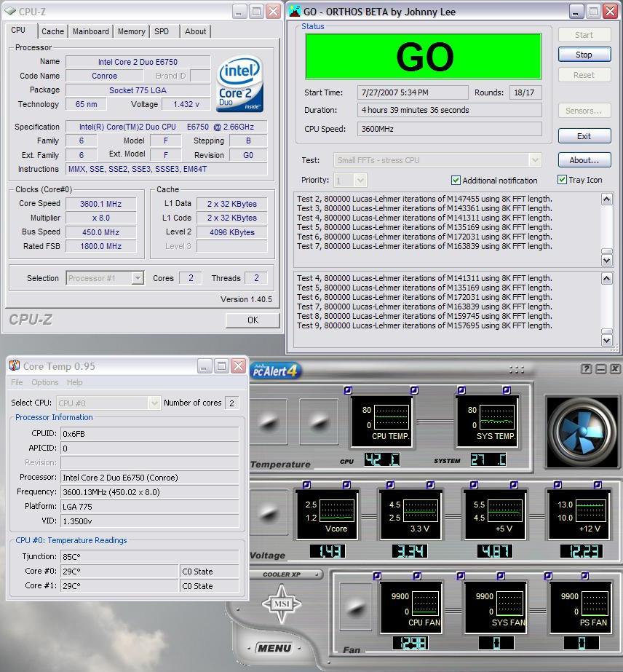
Task: Click the left blue pin icon above CPU FAN
Action: click(377, 576)
